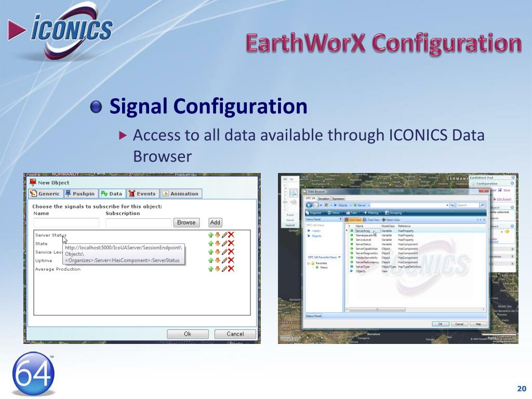
Task: Move the State signal down
Action: (218, 243)
